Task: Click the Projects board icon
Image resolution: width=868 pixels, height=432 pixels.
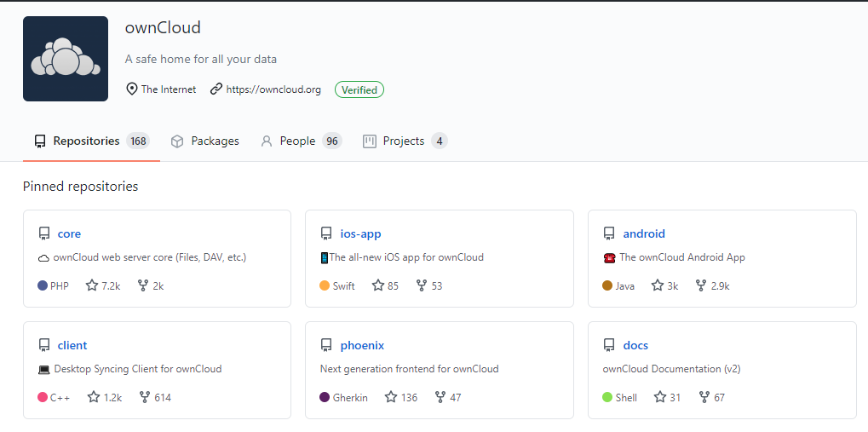Action: pos(369,141)
